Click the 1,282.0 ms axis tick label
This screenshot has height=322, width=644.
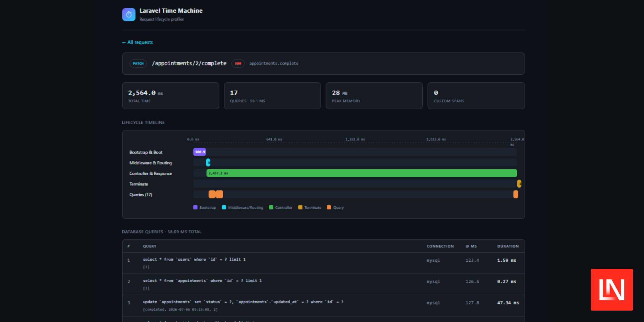click(x=355, y=139)
